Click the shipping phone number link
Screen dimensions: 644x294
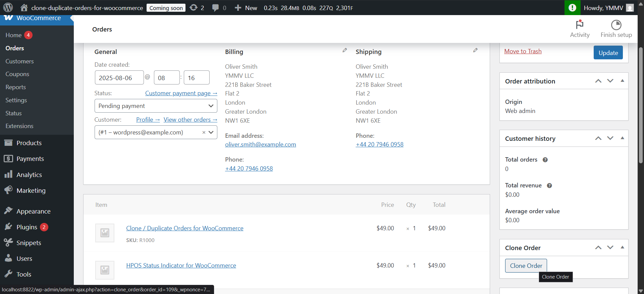[379, 144]
